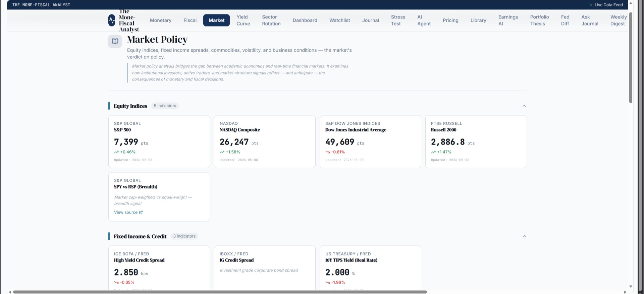Click the scroll right arrow of horizontal scrollbar

click(625, 292)
